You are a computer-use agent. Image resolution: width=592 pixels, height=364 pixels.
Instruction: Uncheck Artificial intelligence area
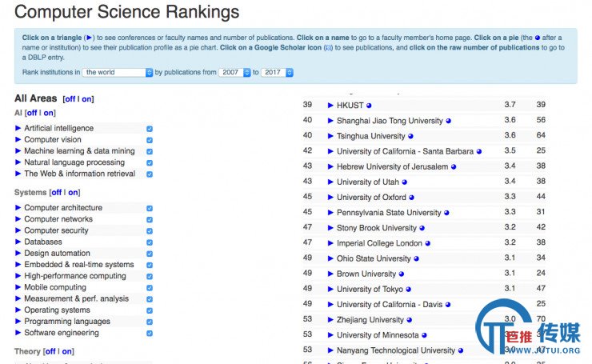tap(150, 129)
